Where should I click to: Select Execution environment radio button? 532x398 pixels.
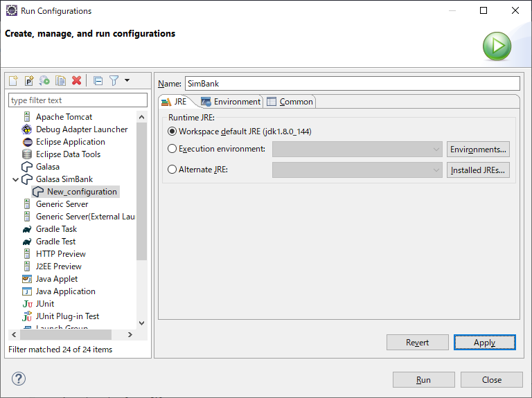tap(172, 149)
